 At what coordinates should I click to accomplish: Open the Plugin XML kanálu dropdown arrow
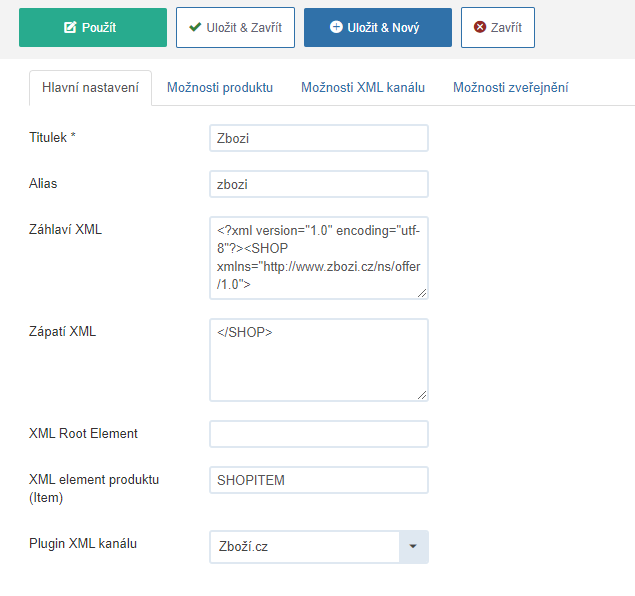(x=413, y=547)
